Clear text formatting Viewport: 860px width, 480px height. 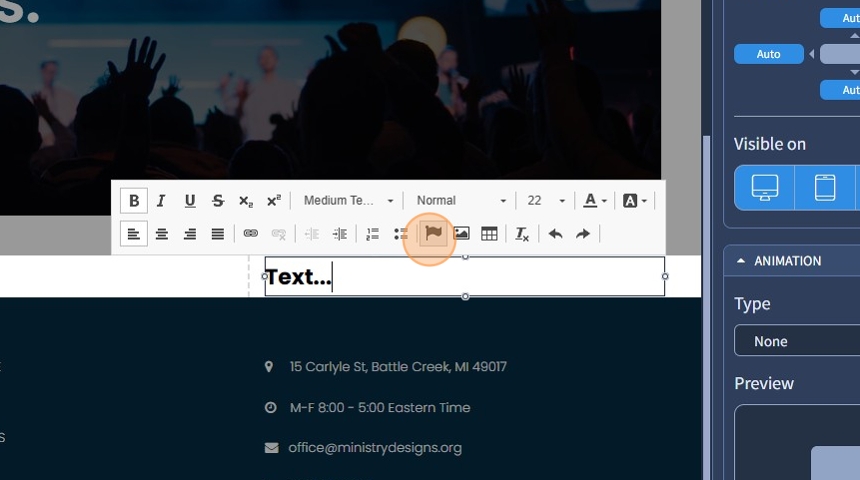522,234
